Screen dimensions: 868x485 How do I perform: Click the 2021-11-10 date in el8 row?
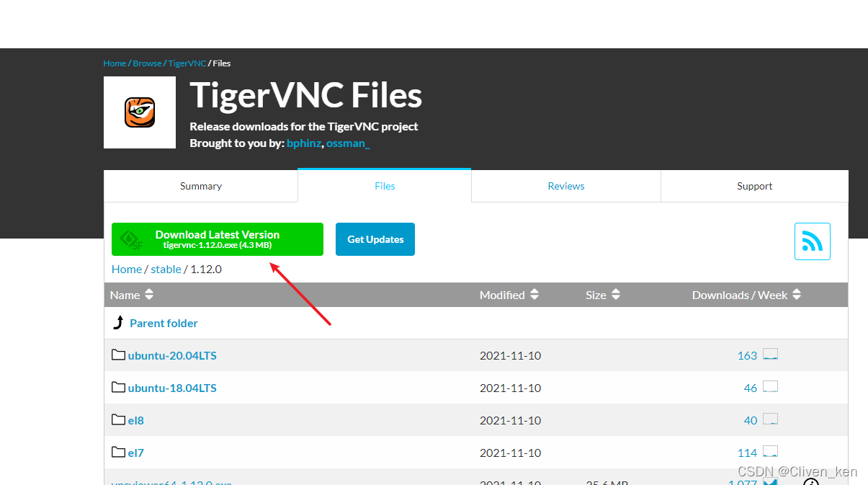click(510, 420)
